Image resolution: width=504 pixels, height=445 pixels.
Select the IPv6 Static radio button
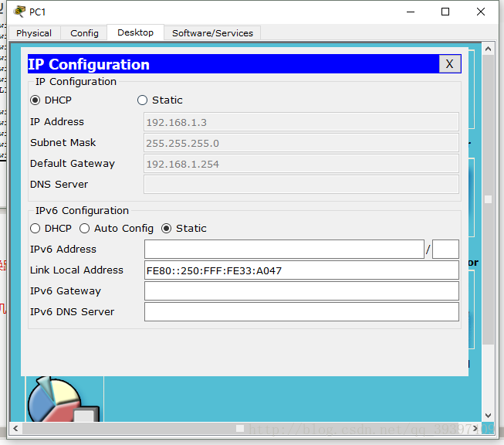click(x=166, y=229)
